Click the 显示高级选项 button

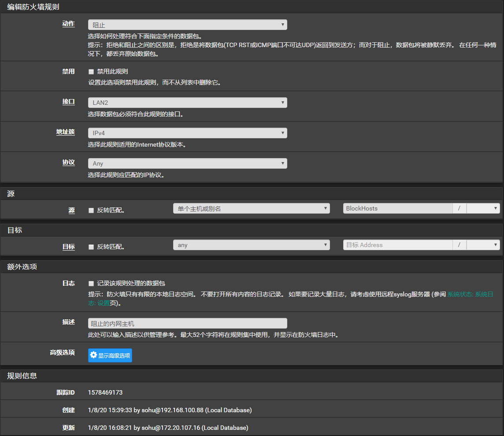point(110,355)
